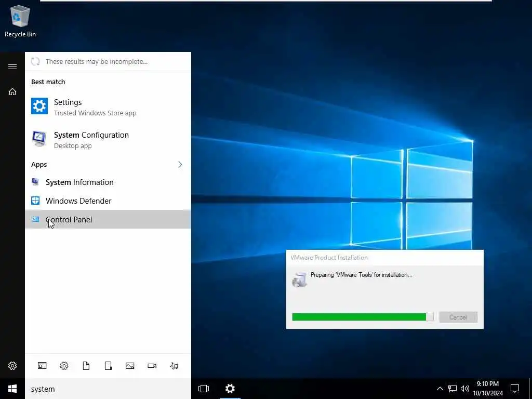Screen dimensions: 532x399
Task: Open volume control tray icon
Action: coord(465,389)
